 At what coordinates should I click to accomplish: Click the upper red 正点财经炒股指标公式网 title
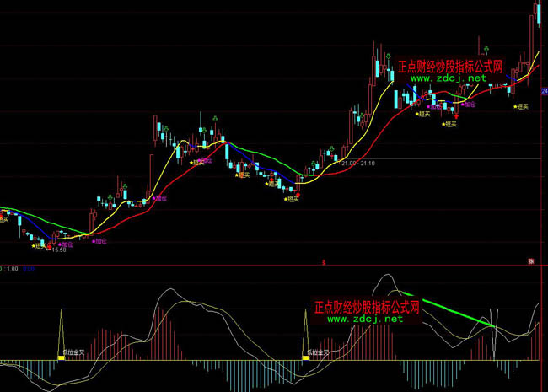tap(449, 65)
